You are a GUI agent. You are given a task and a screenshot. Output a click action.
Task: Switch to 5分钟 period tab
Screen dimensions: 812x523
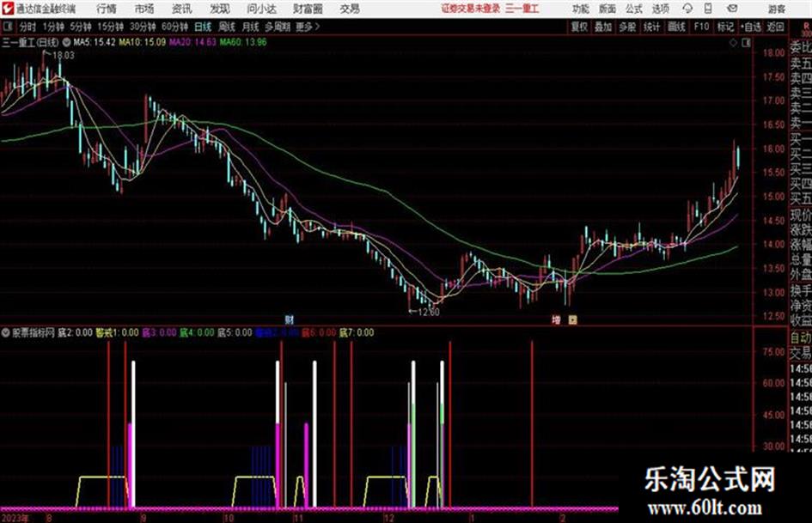point(81,27)
